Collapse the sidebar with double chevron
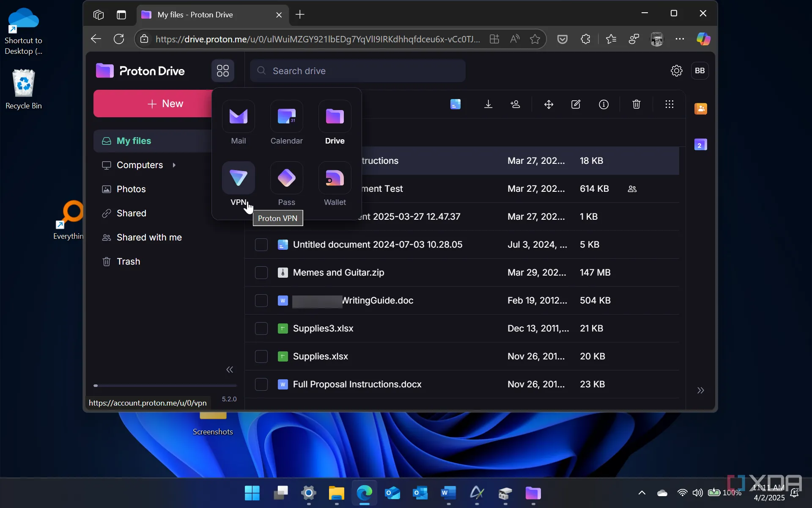 tap(230, 370)
